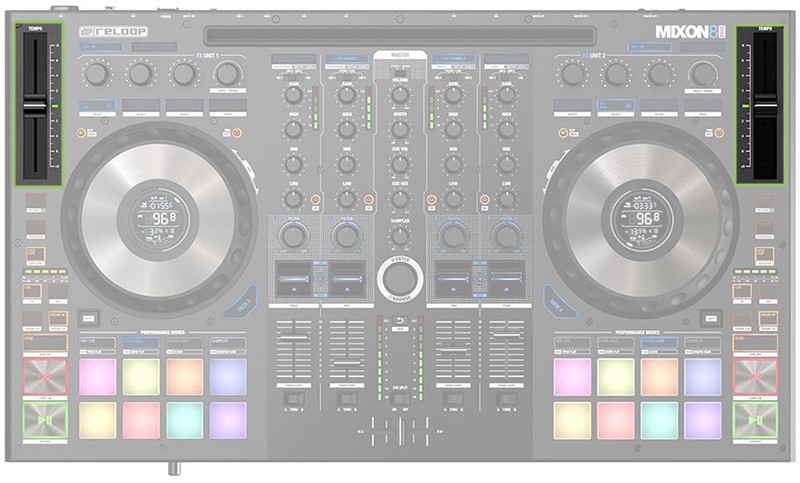Screen dimensions: 800x483
Task: Tap the orange performance pad on left deck
Action: point(184,377)
